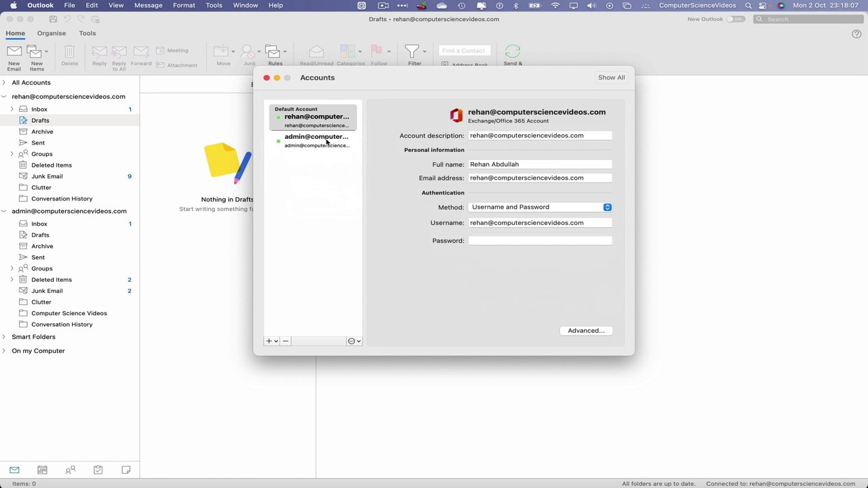Open macOS Spotlight search icon

(x=748, y=5)
